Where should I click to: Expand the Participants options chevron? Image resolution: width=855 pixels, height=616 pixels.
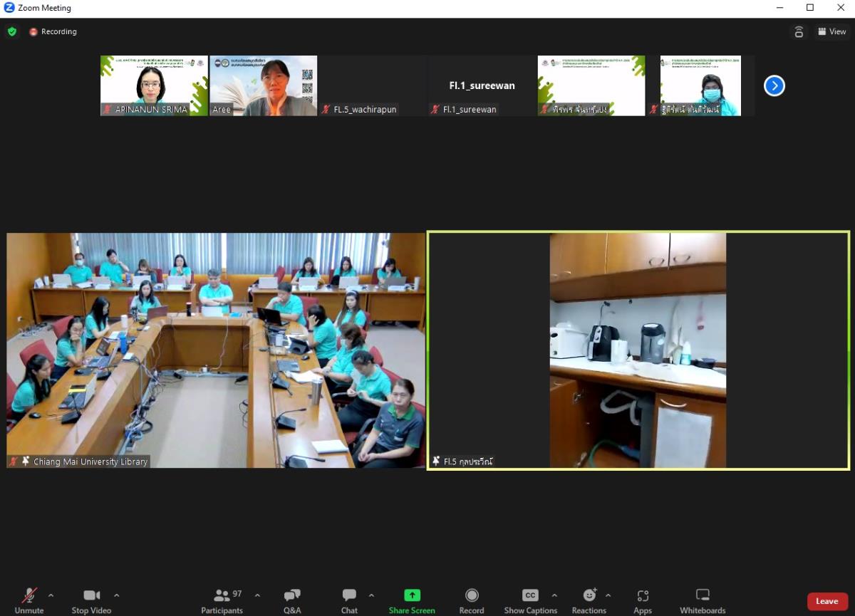coord(257,595)
